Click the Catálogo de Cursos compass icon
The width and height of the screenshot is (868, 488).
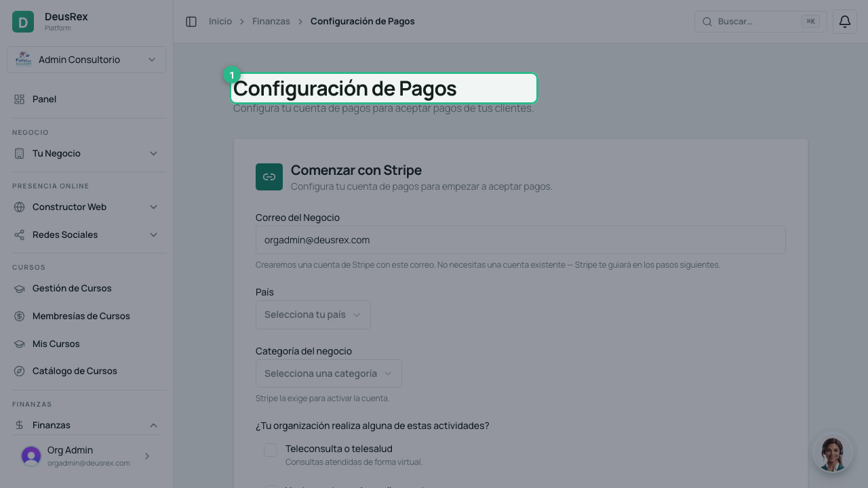[19, 371]
